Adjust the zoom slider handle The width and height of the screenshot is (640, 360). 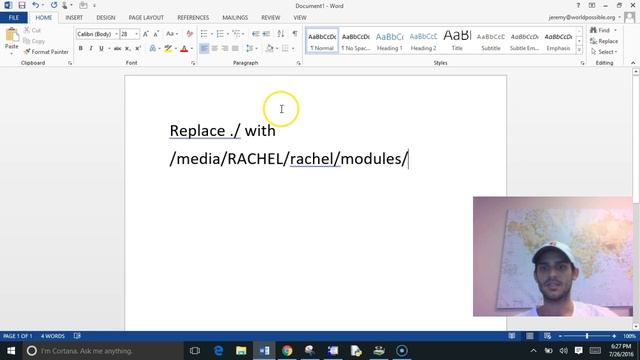click(587, 336)
